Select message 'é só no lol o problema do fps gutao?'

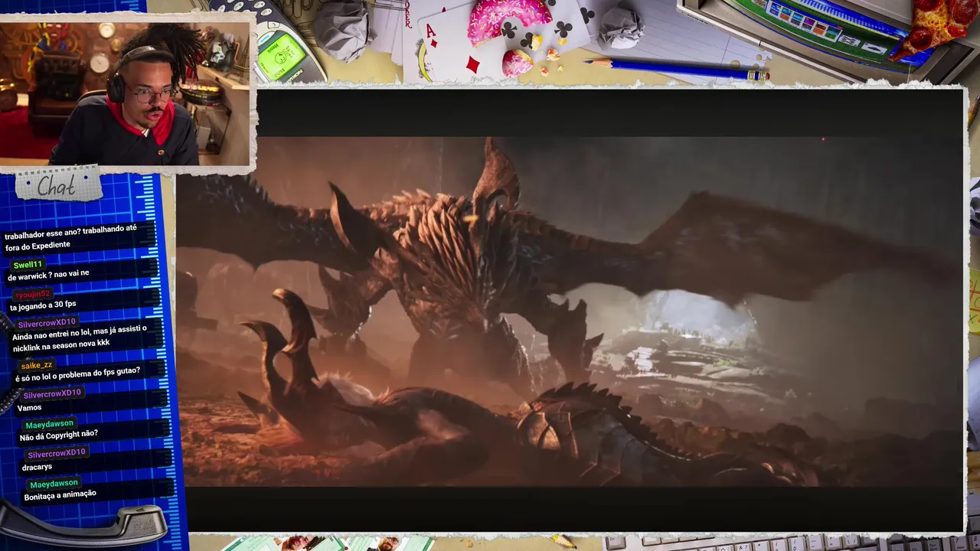click(77, 375)
